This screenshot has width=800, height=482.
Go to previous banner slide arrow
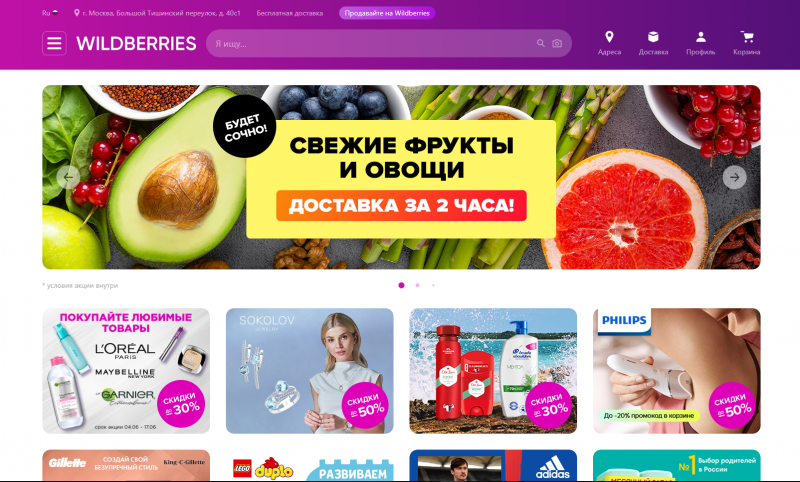[68, 177]
